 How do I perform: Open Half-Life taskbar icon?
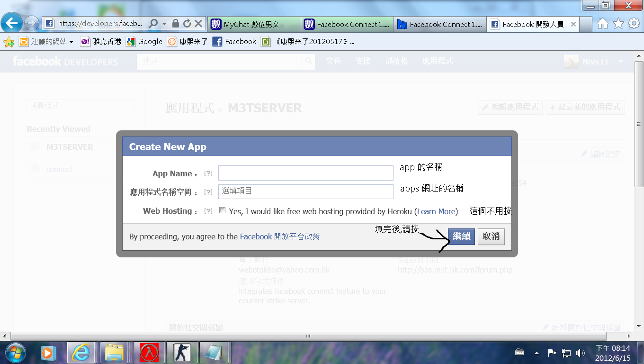149,353
